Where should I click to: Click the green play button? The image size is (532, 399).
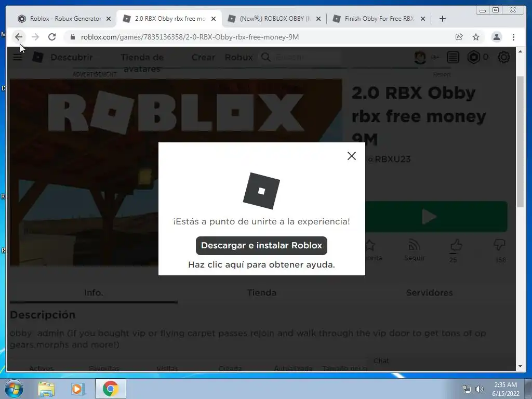coord(436,217)
